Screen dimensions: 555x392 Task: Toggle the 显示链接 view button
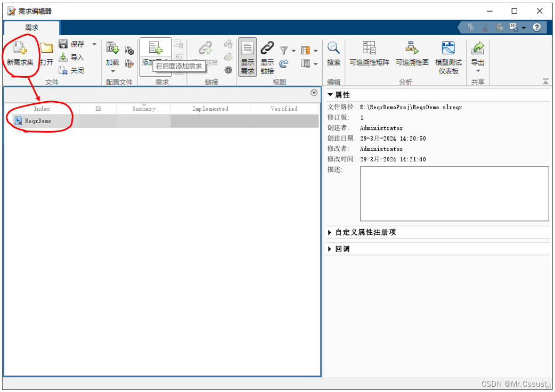267,56
